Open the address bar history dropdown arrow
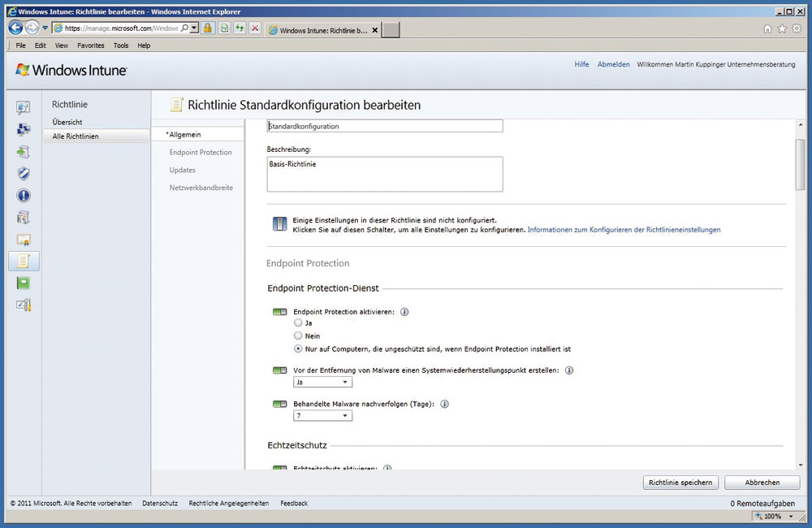812x528 pixels. point(194,28)
